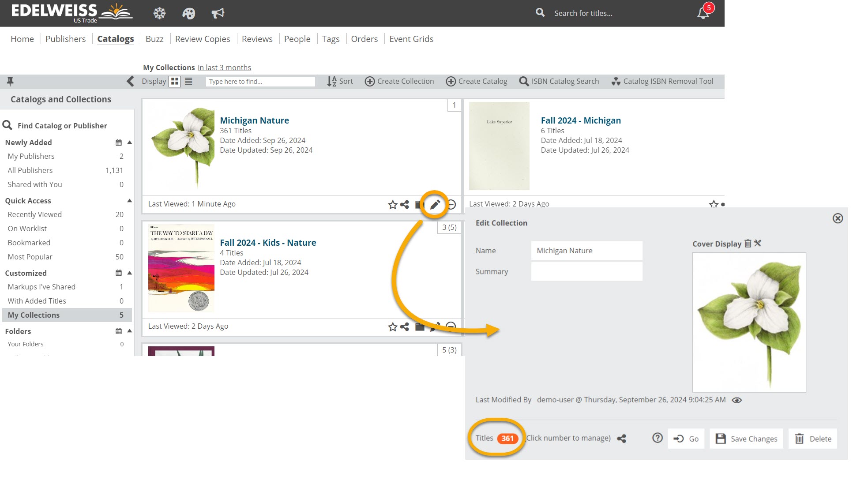868x484 pixels.
Task: Open Fall 2024 - Michigan collection title
Action: [581, 120]
